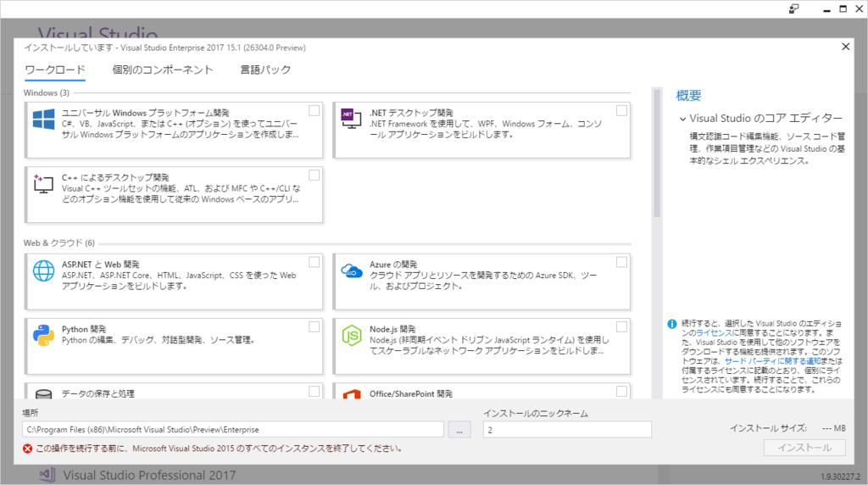Check the Node.js 開発 checkbox
The height and width of the screenshot is (485, 868).
[x=621, y=327]
